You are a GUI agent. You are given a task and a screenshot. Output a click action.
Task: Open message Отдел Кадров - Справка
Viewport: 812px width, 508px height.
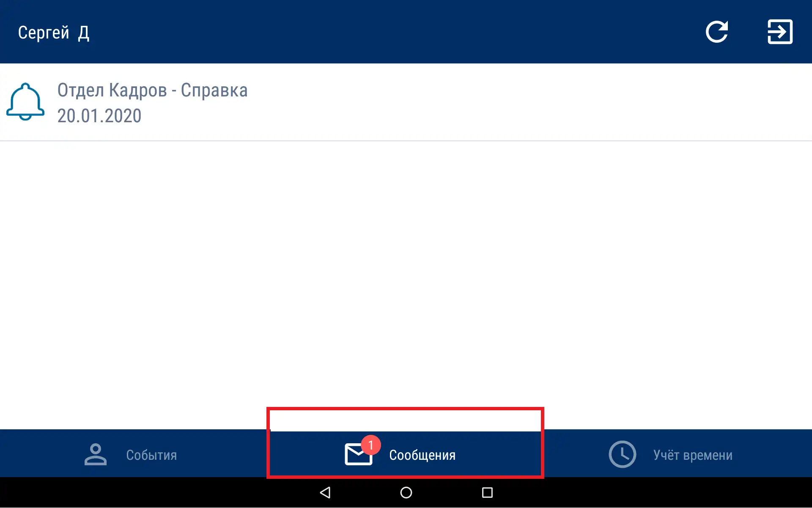[152, 90]
